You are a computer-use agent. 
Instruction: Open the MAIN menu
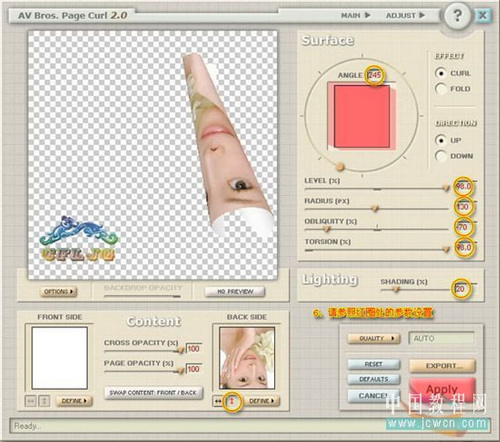(x=355, y=15)
